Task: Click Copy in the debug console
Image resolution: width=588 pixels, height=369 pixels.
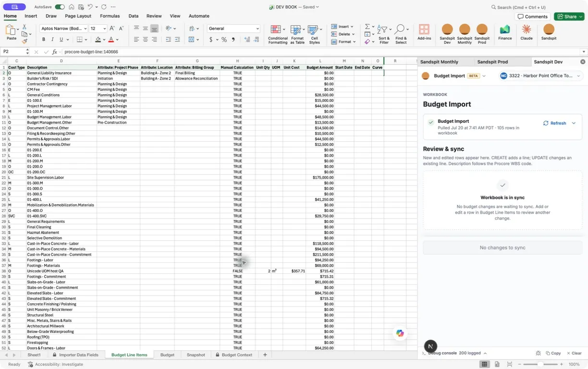Action: (552, 353)
